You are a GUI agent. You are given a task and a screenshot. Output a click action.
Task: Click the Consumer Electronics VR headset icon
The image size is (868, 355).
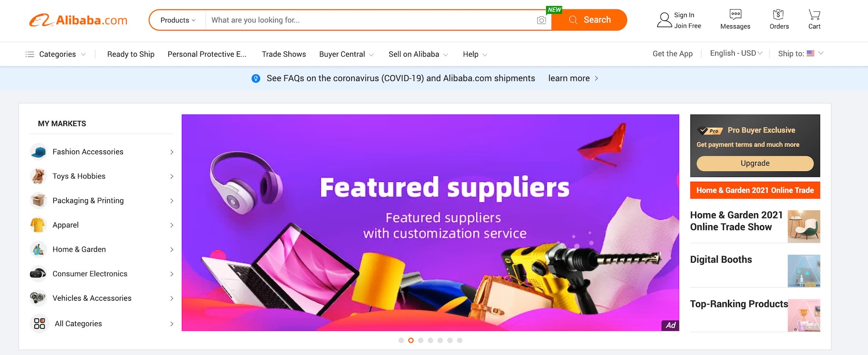(38, 274)
